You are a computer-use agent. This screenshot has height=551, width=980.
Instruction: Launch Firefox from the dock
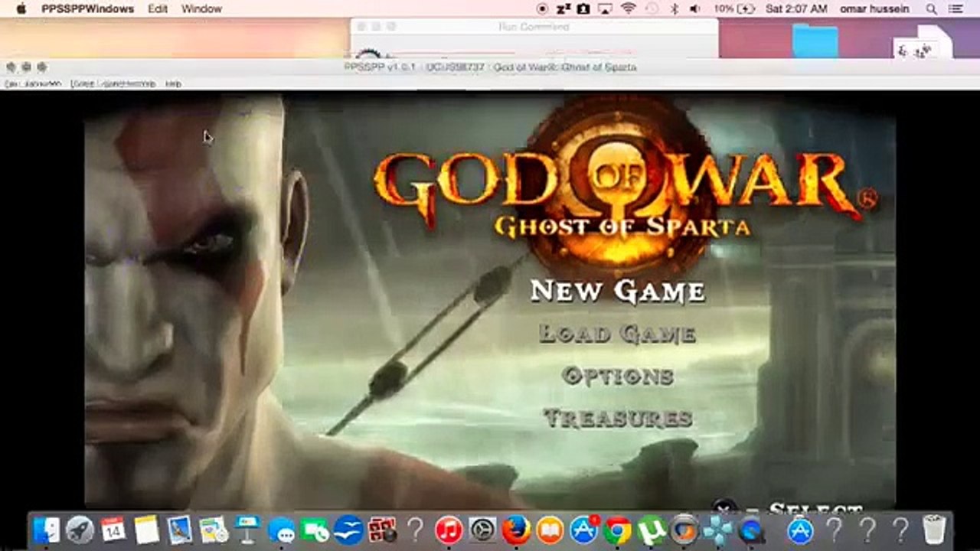pos(516,530)
